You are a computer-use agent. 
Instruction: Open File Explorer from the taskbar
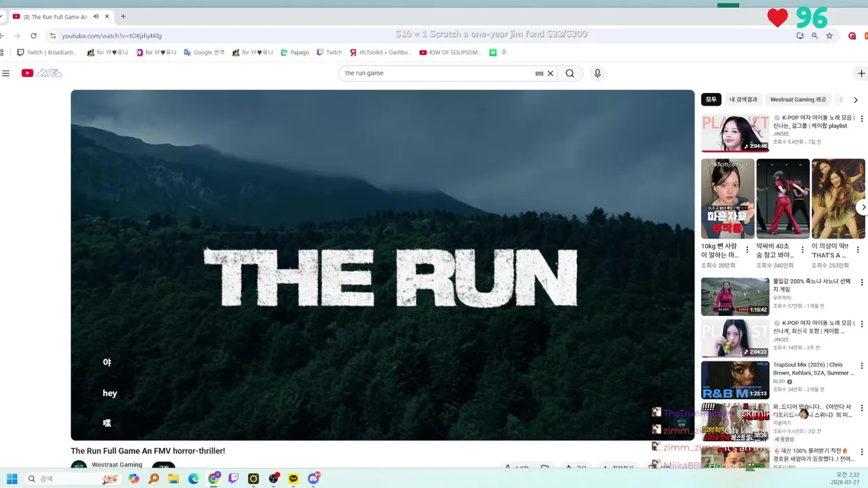click(x=174, y=479)
